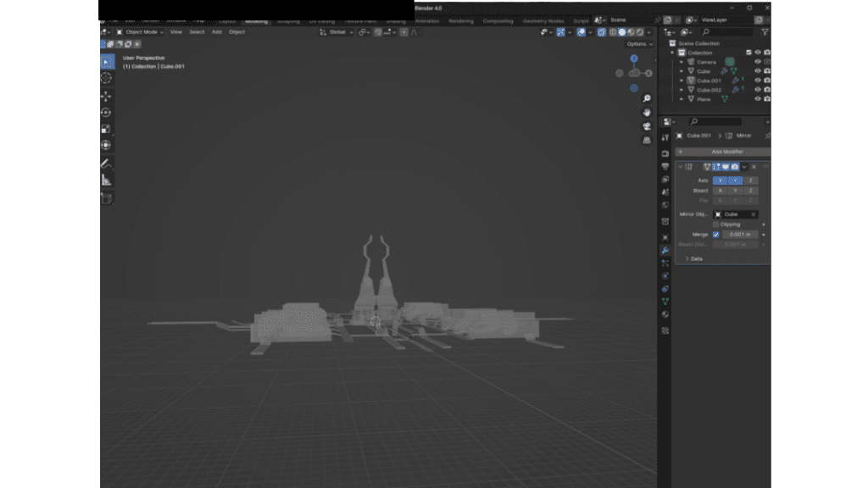Viewport: 868px width, 488px height.
Task: Expand the Camera item in outliner
Action: coord(682,62)
